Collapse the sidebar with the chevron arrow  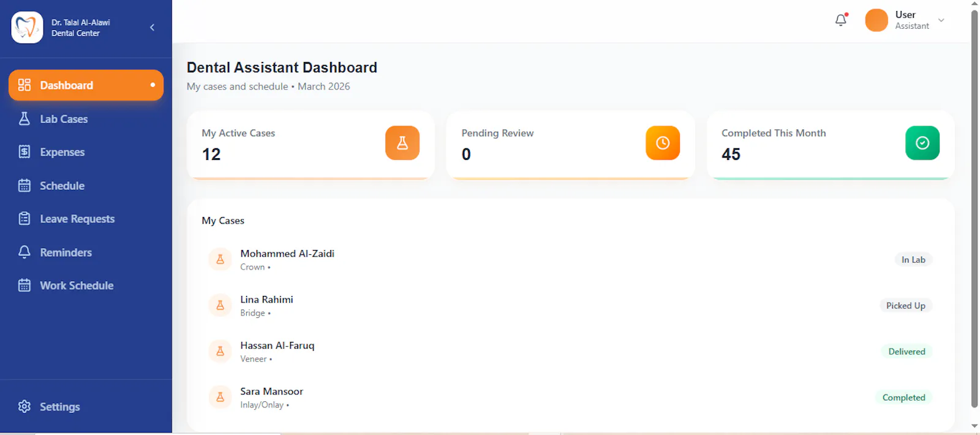click(152, 28)
